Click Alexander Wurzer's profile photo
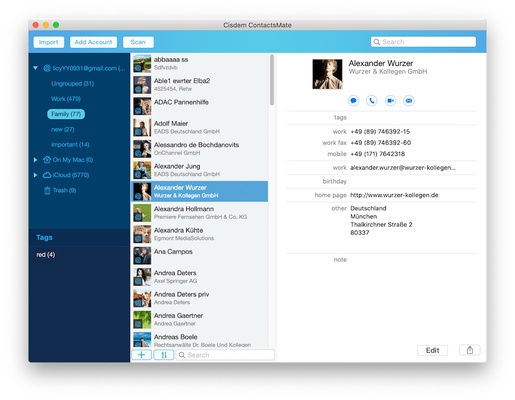The height and width of the screenshot is (400, 515). (x=327, y=74)
